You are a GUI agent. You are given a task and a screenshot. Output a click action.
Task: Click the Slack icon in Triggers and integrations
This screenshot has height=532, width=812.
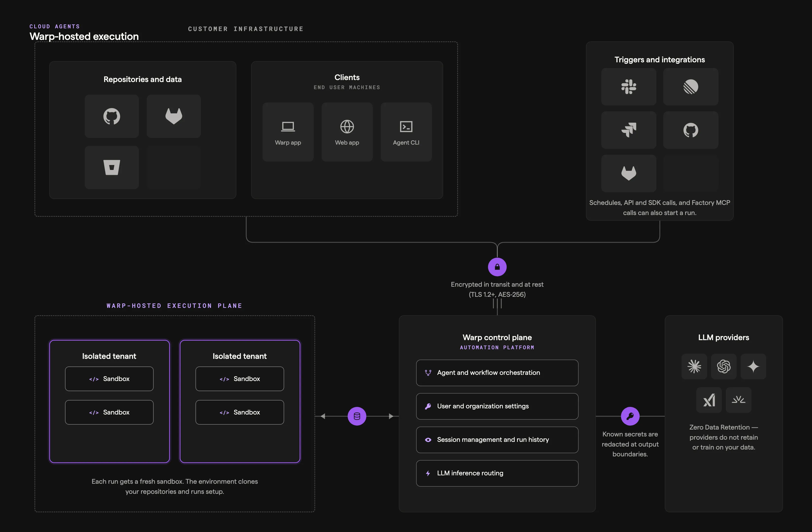[628, 87]
